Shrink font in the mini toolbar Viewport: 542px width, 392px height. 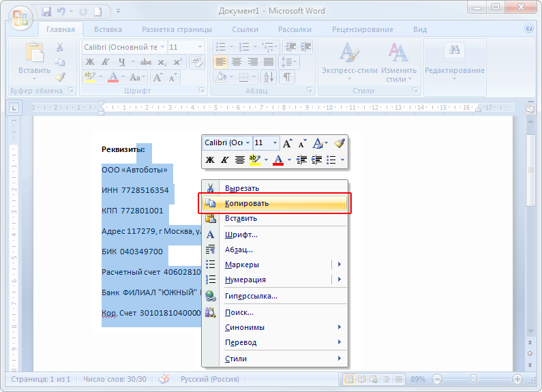302,143
